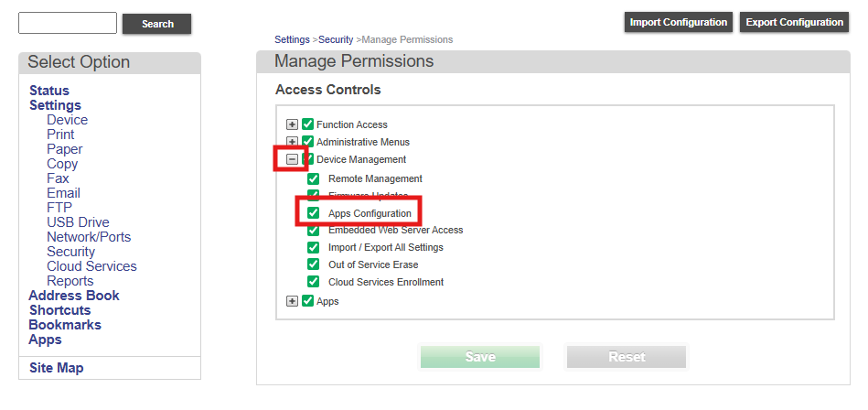Expand the Apps tree node
Image resolution: width=868 pixels, height=410 pixels.
(293, 301)
